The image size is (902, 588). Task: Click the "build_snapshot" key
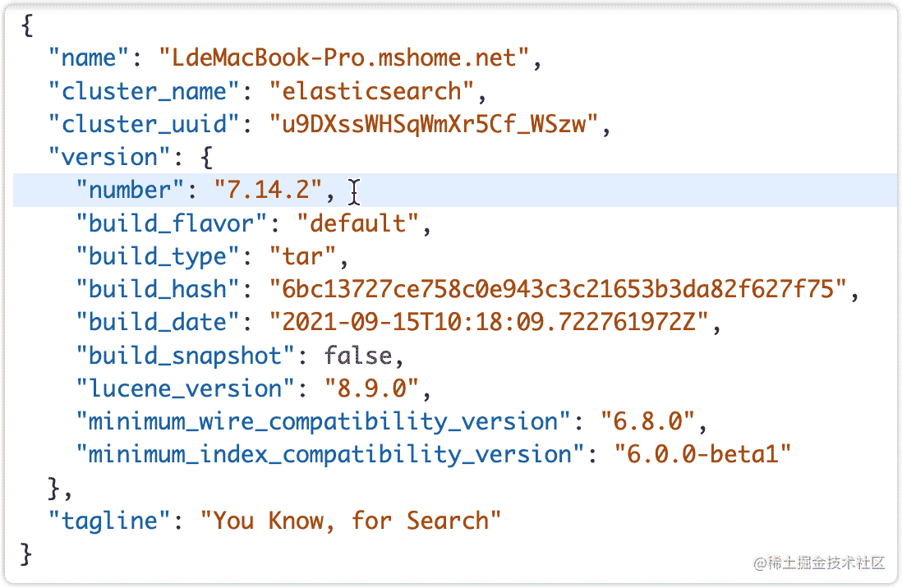[186, 356]
